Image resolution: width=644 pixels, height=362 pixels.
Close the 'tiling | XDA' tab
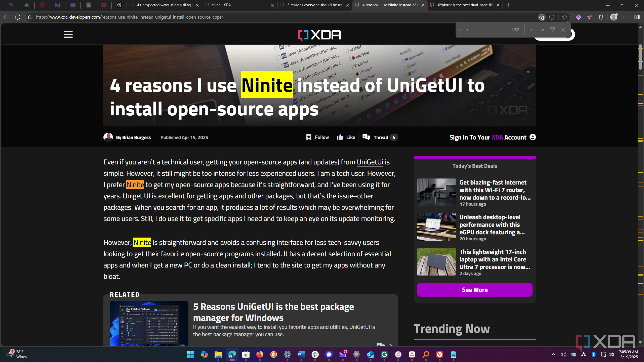272,5
